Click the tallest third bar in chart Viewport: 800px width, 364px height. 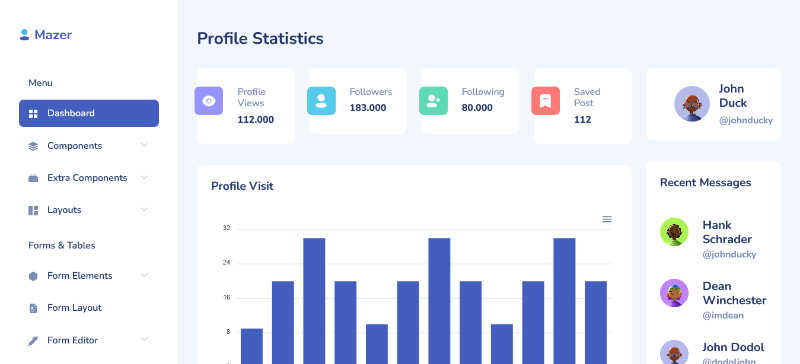pos(314,301)
